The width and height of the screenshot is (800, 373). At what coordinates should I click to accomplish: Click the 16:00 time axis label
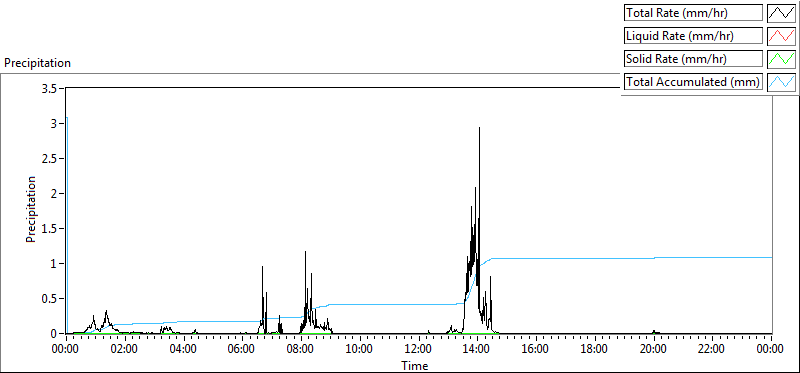pos(536,350)
